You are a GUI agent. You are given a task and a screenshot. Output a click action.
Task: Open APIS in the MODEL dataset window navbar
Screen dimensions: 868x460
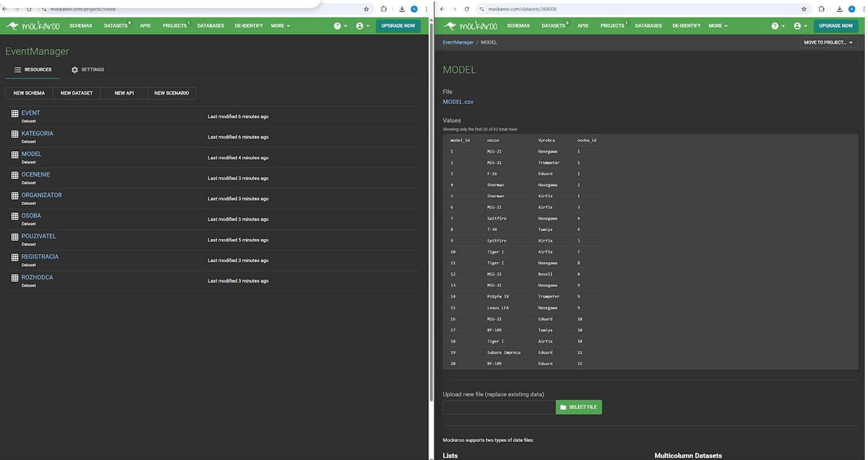583,25
